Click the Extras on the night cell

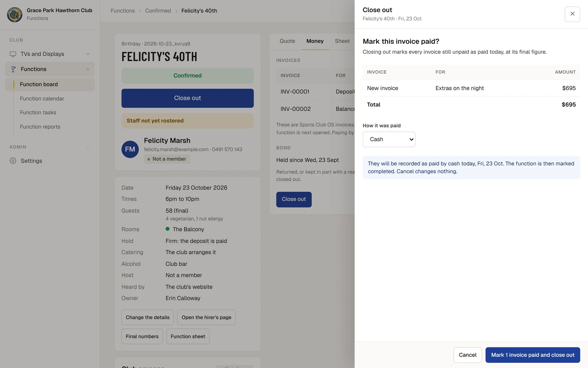point(459,88)
